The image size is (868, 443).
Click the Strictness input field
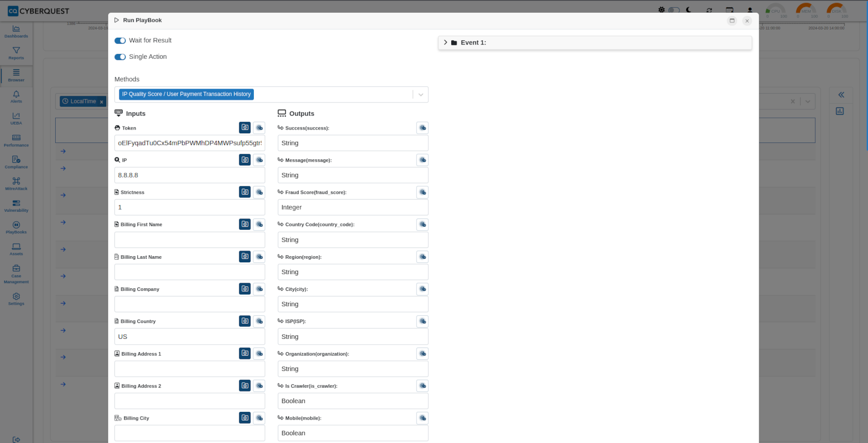pyautogui.click(x=189, y=207)
